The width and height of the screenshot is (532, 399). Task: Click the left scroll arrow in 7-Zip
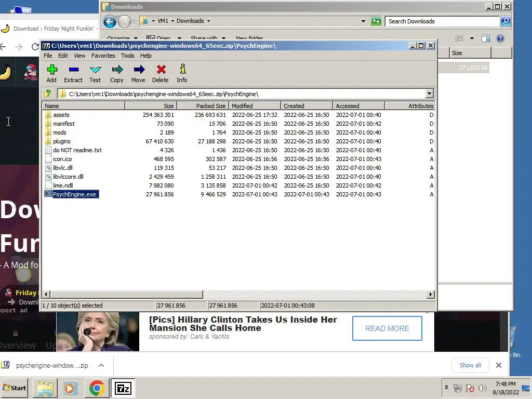(x=46, y=294)
